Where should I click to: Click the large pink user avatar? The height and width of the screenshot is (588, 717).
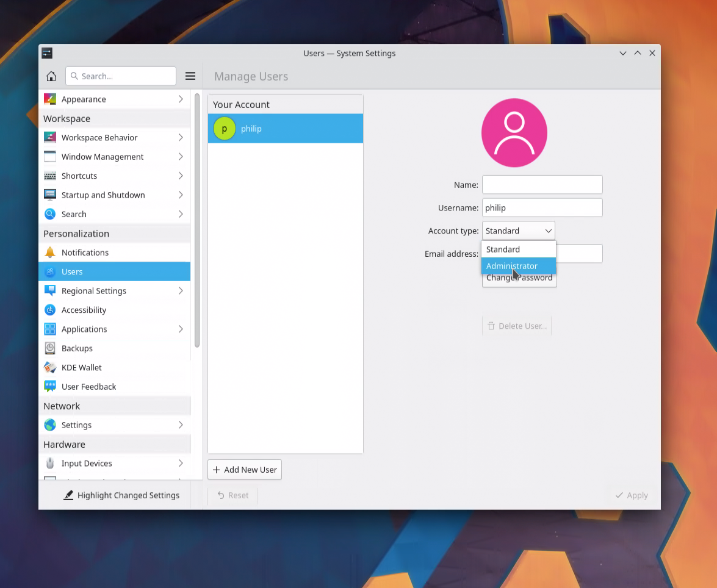click(514, 133)
